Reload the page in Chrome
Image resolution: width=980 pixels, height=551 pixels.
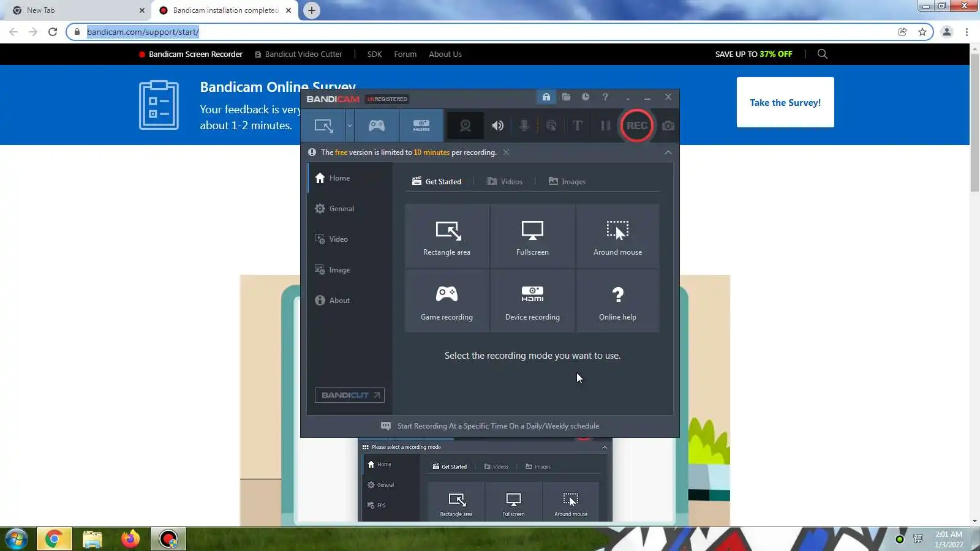[53, 32]
